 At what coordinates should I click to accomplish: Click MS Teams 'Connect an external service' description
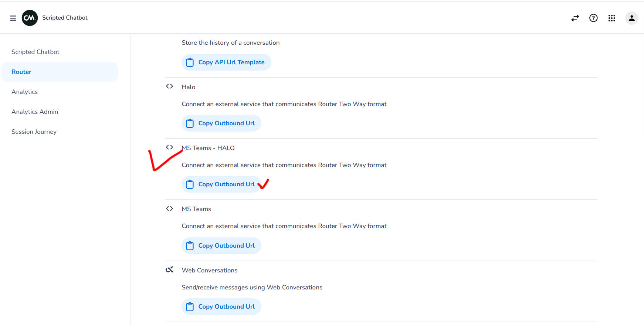point(284,226)
